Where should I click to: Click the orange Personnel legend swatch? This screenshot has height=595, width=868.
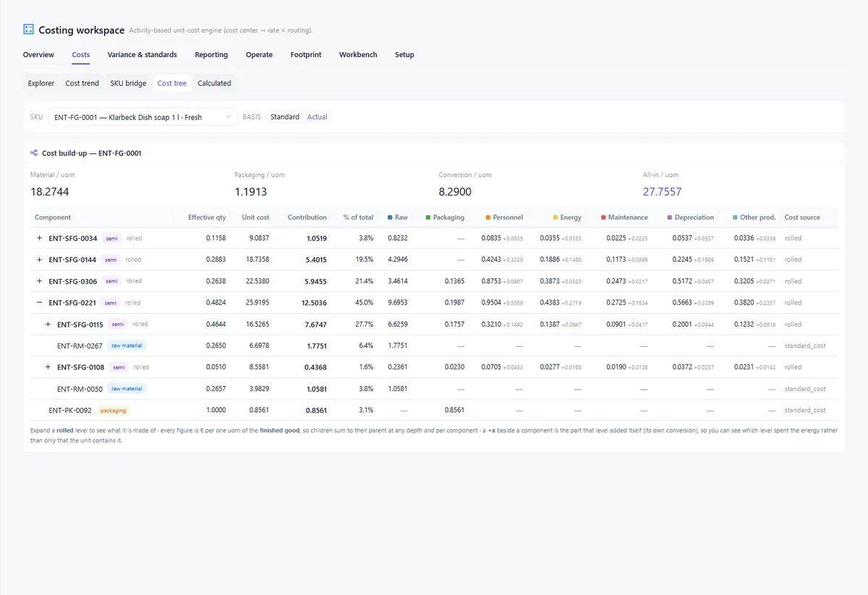coord(488,217)
